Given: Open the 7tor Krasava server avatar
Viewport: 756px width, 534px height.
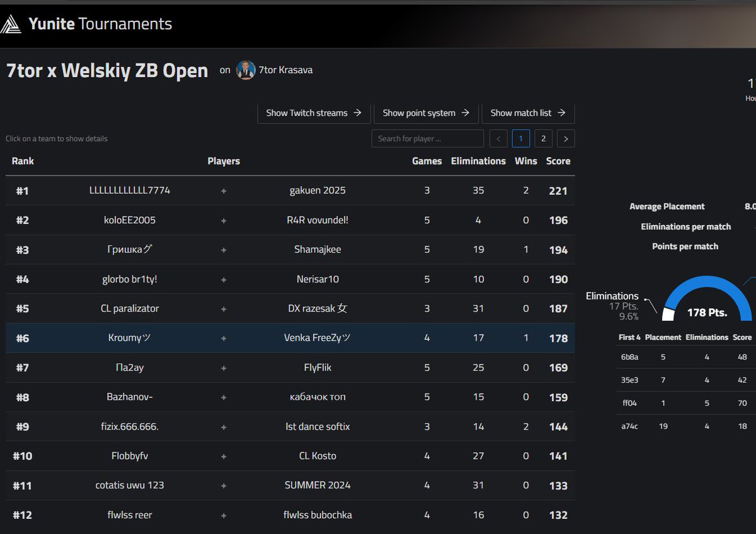Looking at the screenshot, I should click(x=246, y=70).
